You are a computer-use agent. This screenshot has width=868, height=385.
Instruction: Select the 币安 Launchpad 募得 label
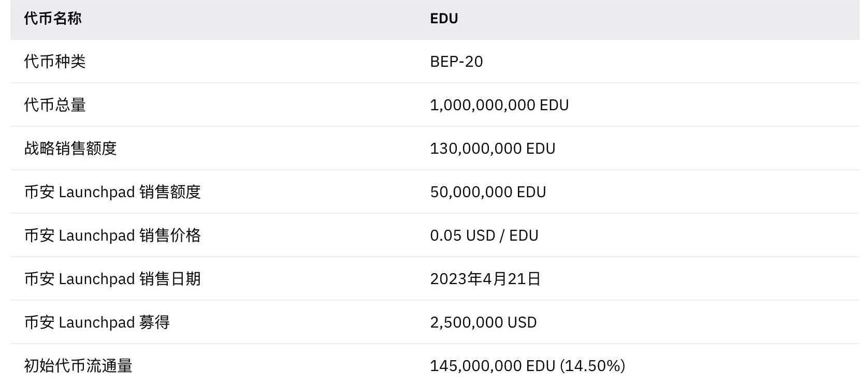[97, 322]
